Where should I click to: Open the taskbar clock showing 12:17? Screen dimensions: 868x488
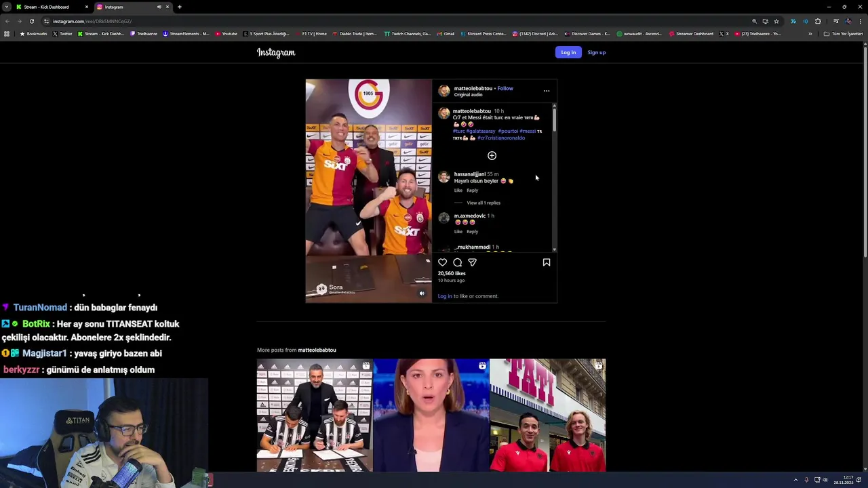[844, 480]
